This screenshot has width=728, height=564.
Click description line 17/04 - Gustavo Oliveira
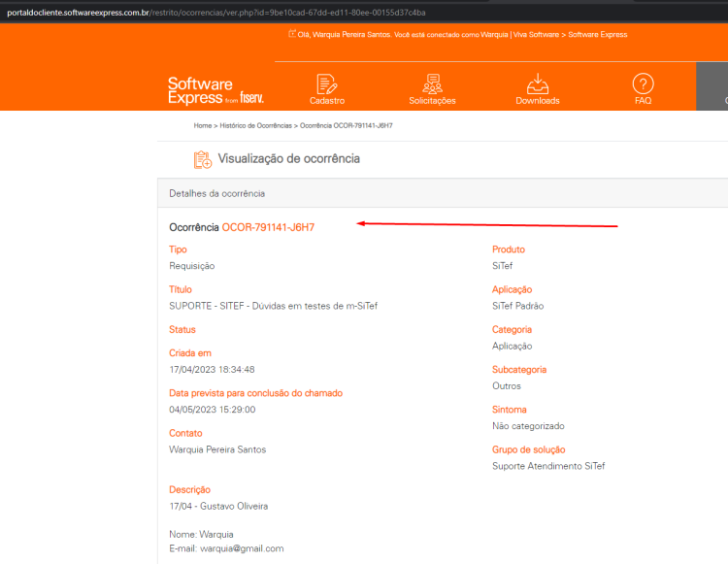pos(218,506)
